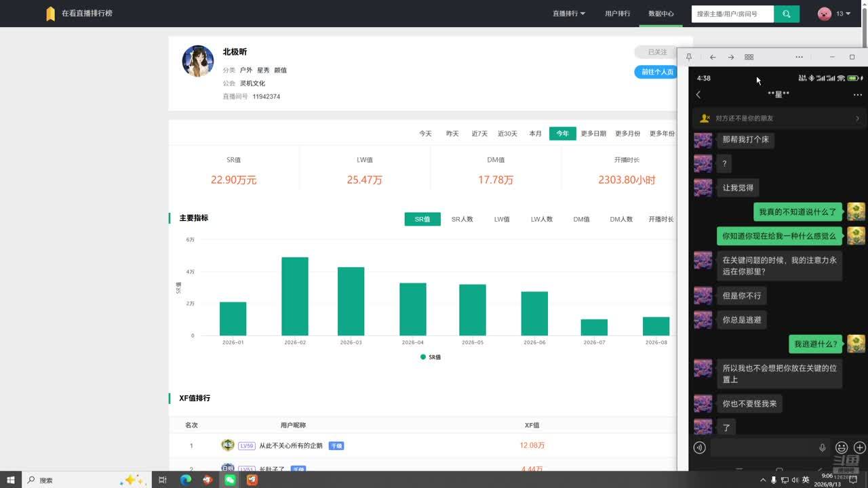The height and width of the screenshot is (488, 868).
Task: Expand the user level 13 dropdown
Action: click(844, 14)
